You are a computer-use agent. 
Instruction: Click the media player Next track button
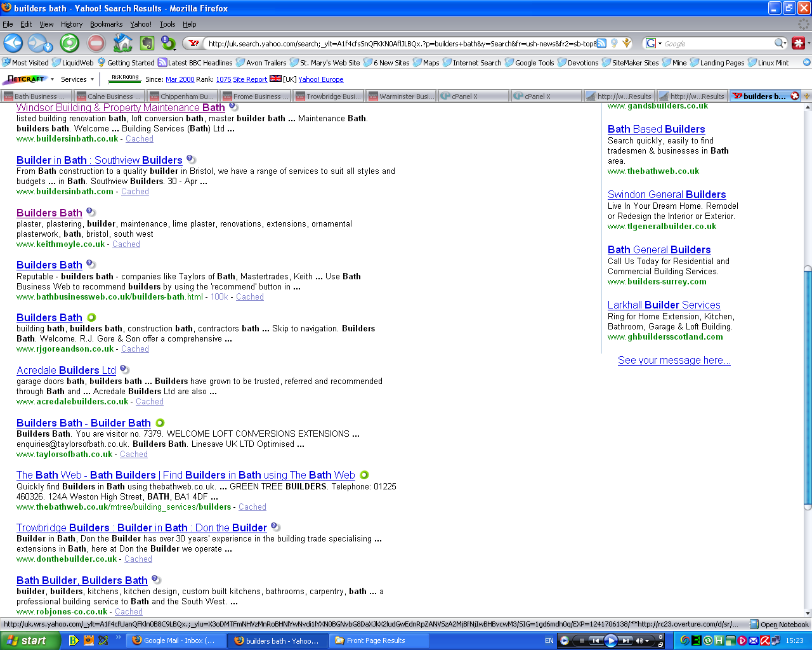[625, 640]
